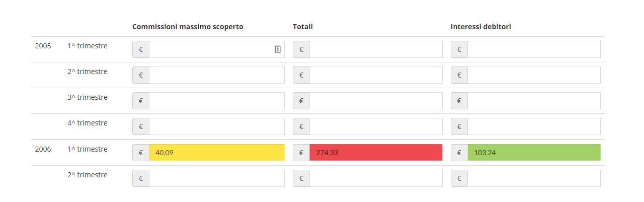Click the 2006 year row label
The height and width of the screenshot is (202, 644).
43,149
